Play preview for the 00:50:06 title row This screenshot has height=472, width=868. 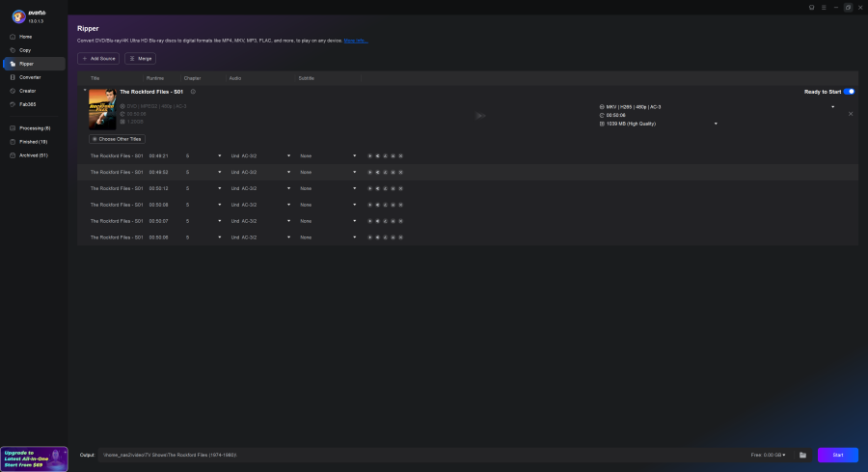[x=369, y=237]
